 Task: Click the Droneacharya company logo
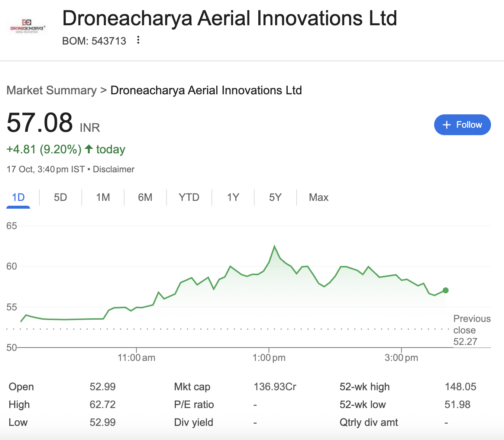pos(27,26)
